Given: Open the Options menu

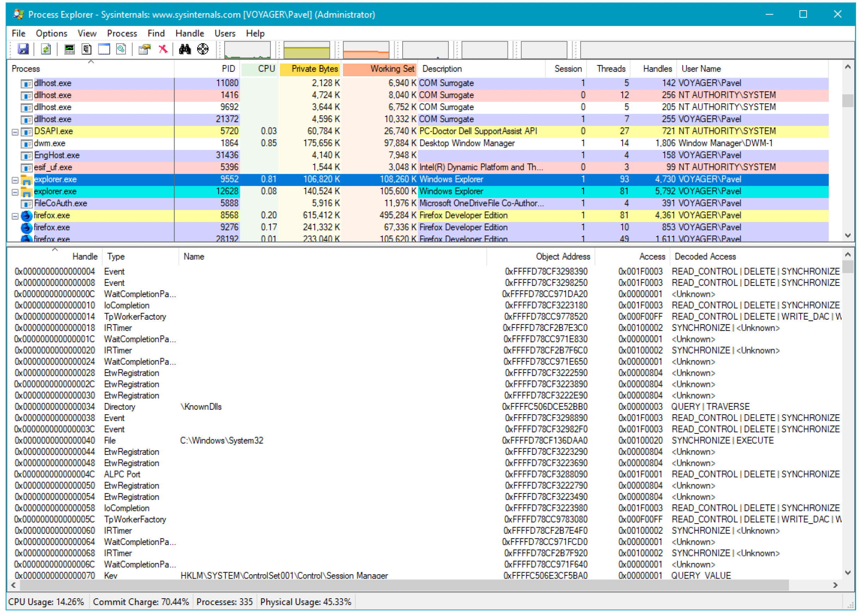Looking at the screenshot, I should pyautogui.click(x=52, y=34).
